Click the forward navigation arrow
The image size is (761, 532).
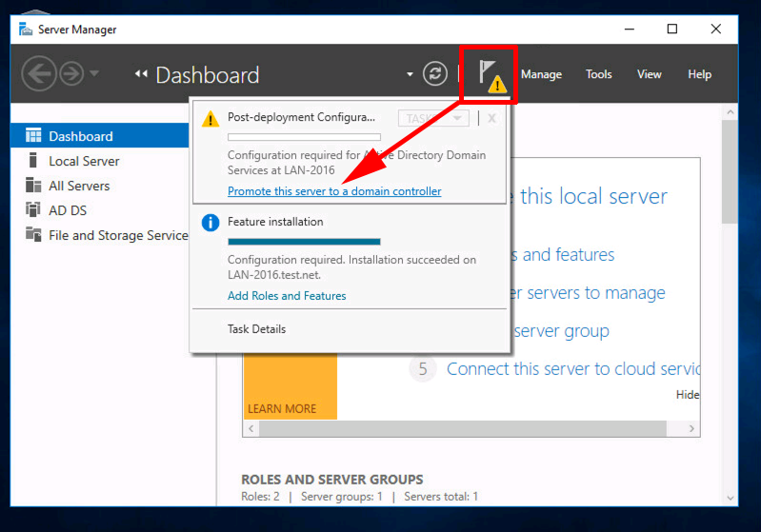71,73
